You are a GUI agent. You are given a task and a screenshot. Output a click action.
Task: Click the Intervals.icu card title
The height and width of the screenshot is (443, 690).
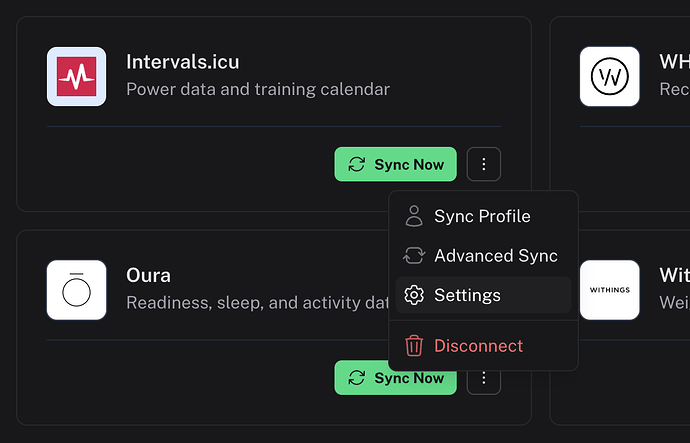coord(183,62)
